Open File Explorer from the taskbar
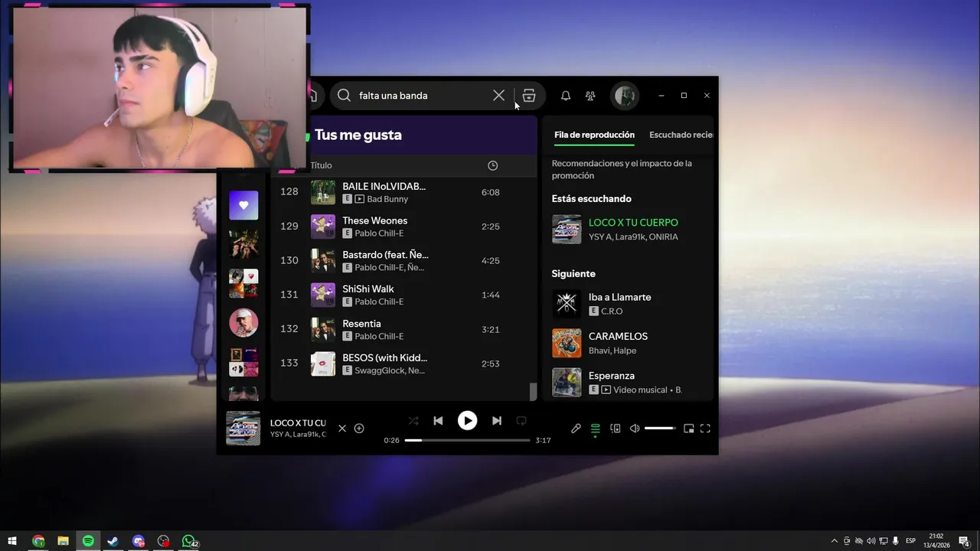This screenshot has width=980, height=551. coord(63,541)
